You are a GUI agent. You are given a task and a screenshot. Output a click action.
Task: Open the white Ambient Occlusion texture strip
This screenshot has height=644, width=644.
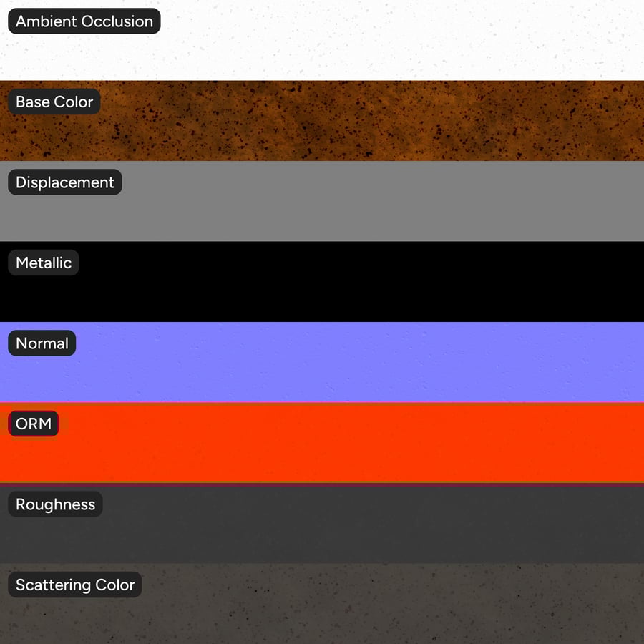322,40
